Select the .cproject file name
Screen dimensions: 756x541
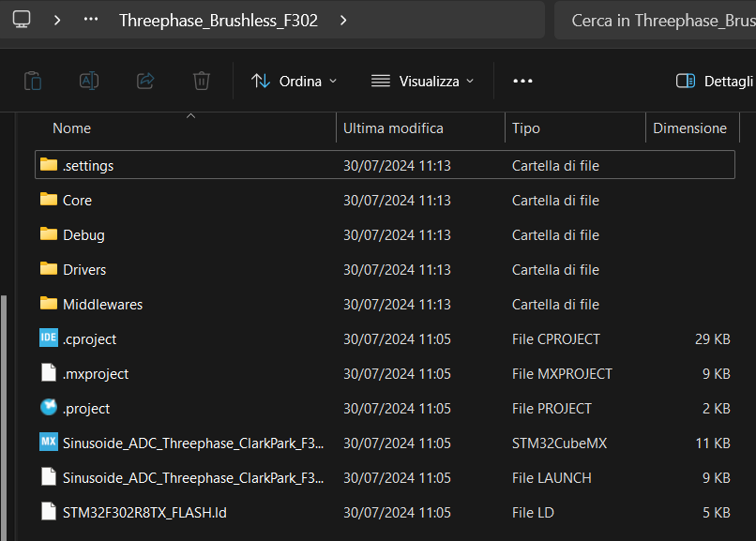(x=90, y=339)
